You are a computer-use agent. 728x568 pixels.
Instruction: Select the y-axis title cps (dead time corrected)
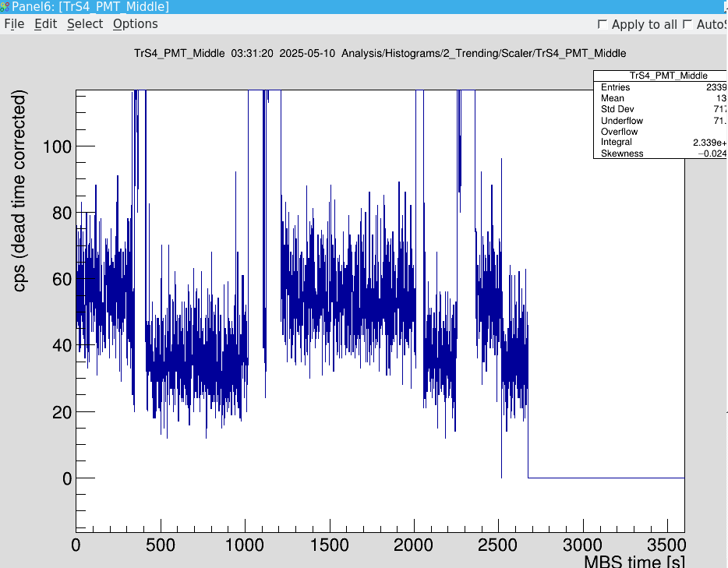[x=19, y=191]
